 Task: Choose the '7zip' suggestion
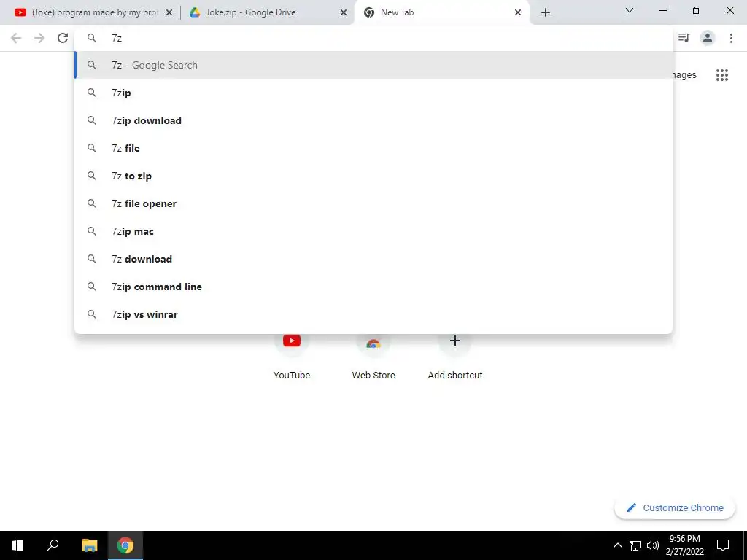pos(373,93)
